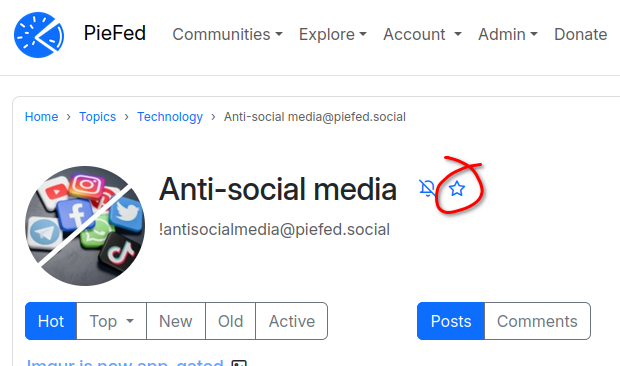Sort posts by Old

tap(231, 321)
